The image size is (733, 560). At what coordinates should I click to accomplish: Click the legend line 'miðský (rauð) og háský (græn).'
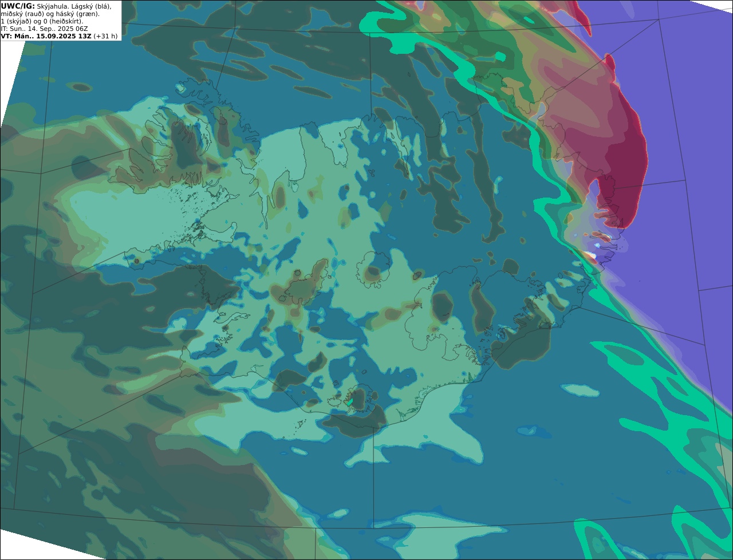click(50, 14)
